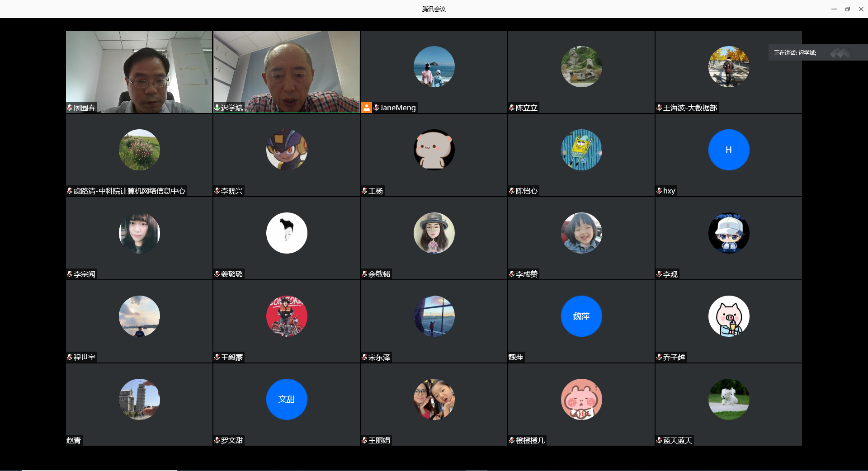Restore down the 腾讯会议 window
This screenshot has width=868, height=471.
click(847, 9)
